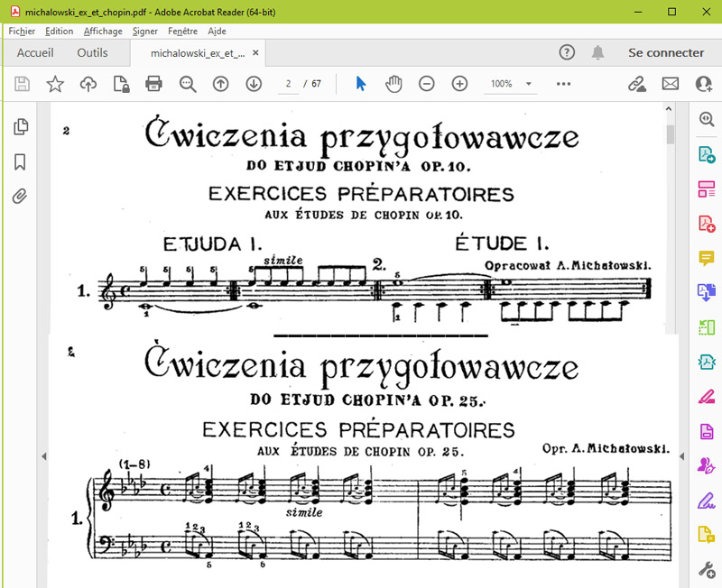Expand the left navigation pane arrow
The image size is (722, 588).
(43, 457)
